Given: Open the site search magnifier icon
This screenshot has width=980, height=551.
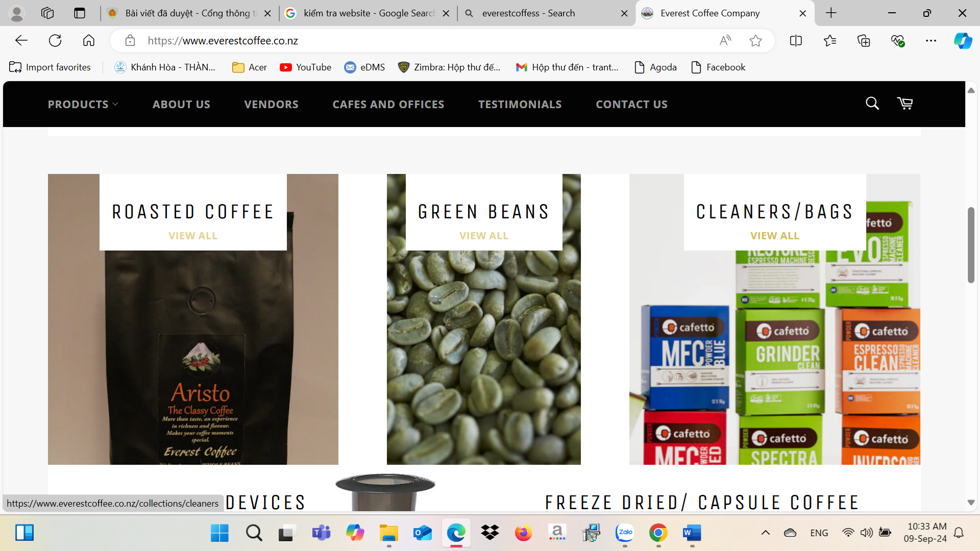Looking at the screenshot, I should (872, 104).
